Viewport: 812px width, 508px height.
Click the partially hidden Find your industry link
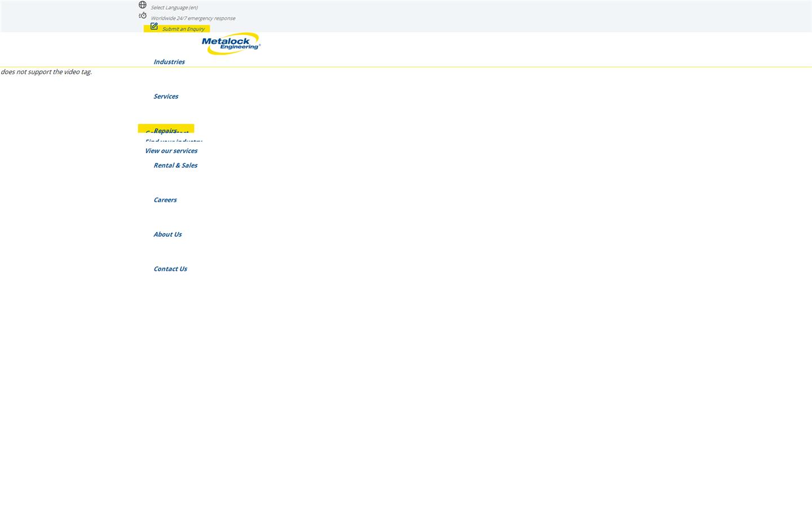point(174,141)
